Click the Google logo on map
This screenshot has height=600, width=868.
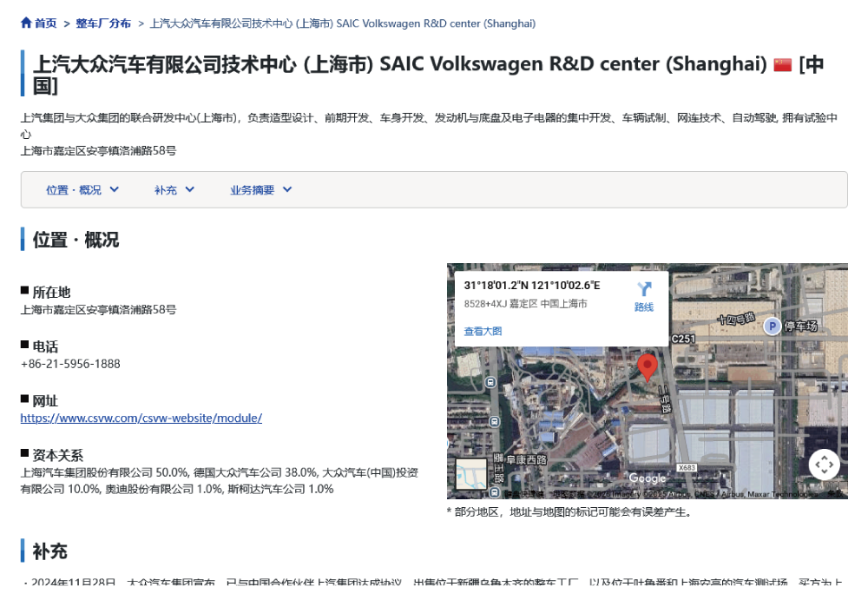[x=648, y=478]
